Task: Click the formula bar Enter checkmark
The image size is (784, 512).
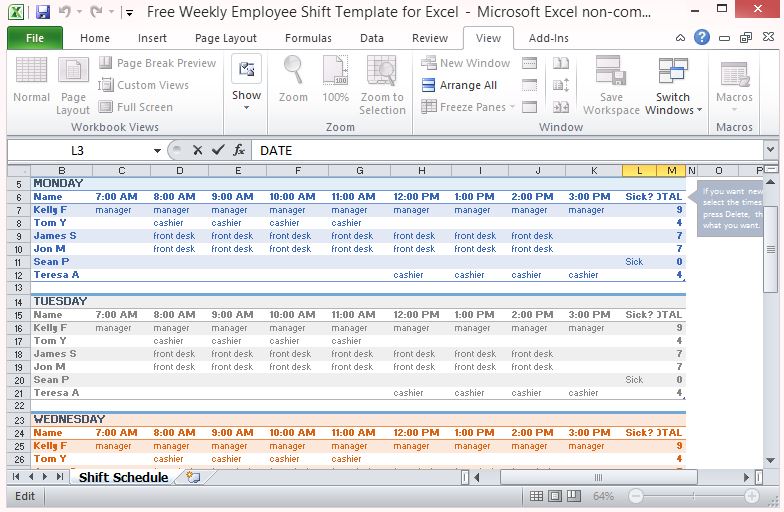Action: pyautogui.click(x=218, y=150)
